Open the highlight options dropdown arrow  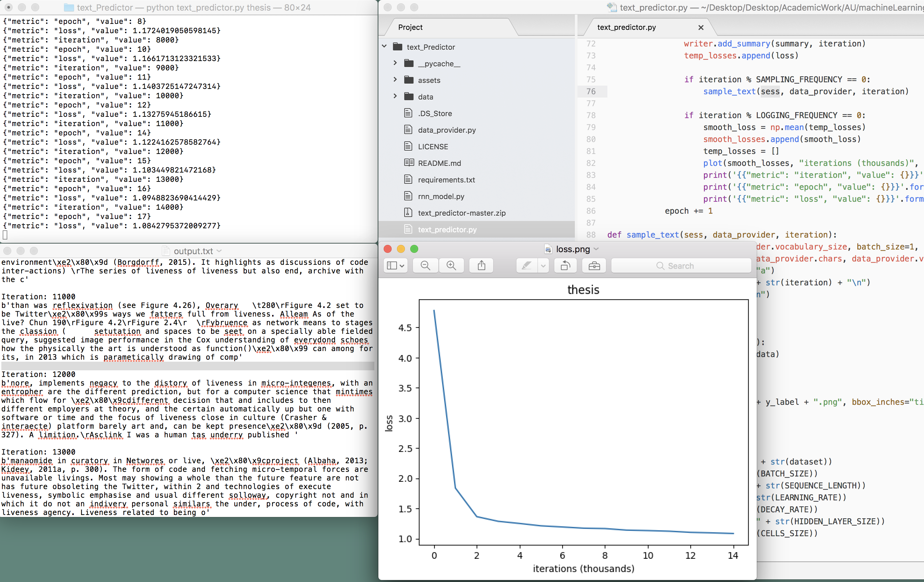tap(543, 265)
